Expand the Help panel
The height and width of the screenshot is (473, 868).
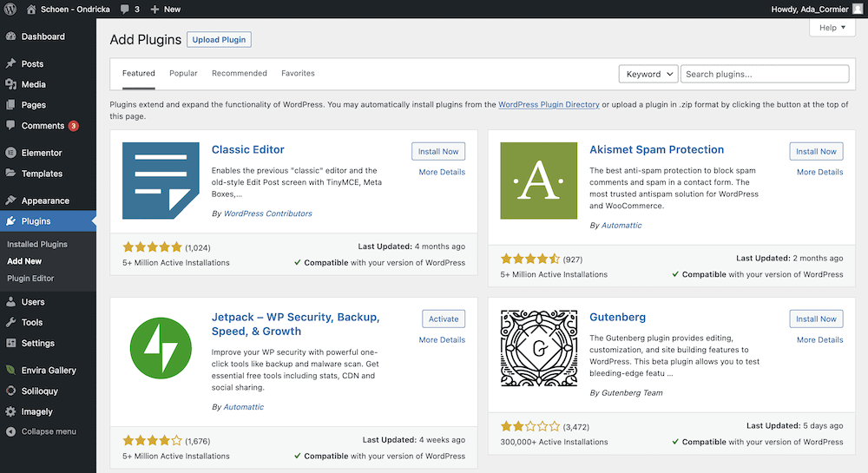[x=832, y=28]
